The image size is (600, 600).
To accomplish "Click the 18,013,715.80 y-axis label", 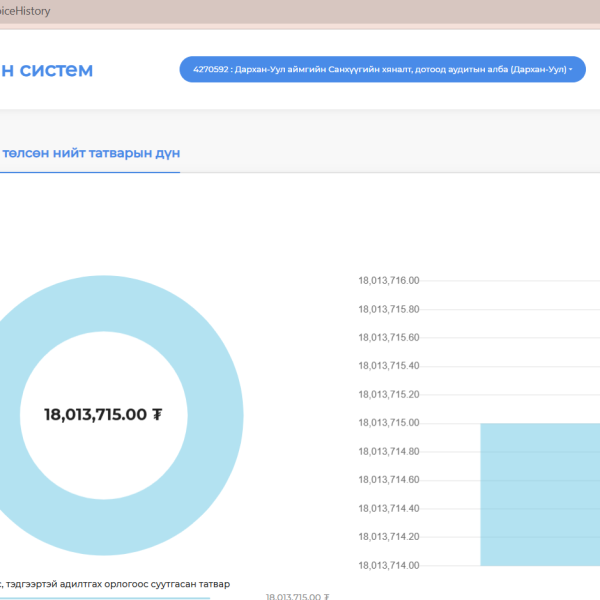I will (388, 309).
